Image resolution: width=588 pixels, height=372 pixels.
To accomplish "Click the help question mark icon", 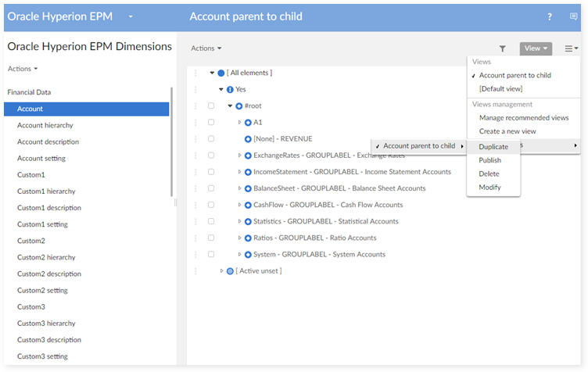I will tap(550, 16).
